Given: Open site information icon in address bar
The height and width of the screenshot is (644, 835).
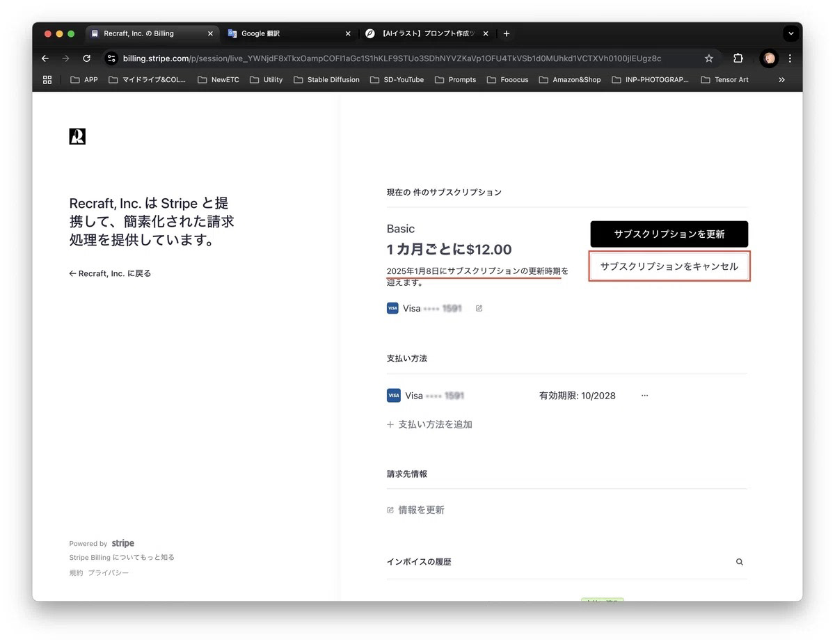Looking at the screenshot, I should point(111,58).
